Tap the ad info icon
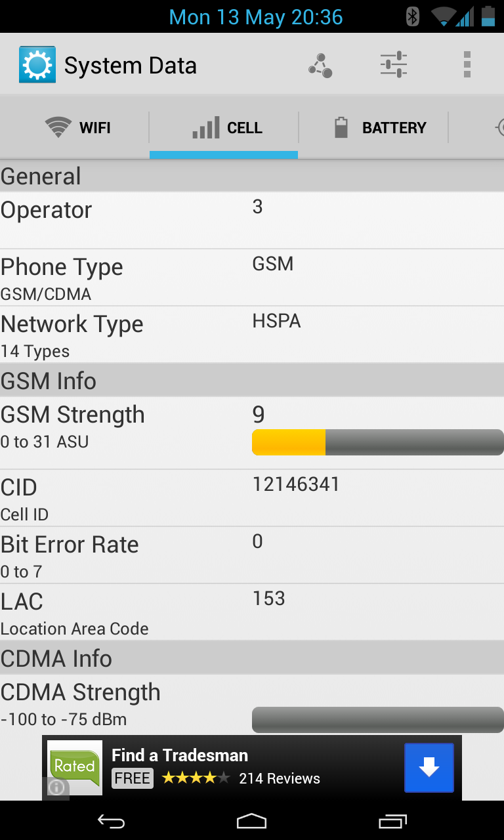The height and width of the screenshot is (840, 504). (x=56, y=787)
